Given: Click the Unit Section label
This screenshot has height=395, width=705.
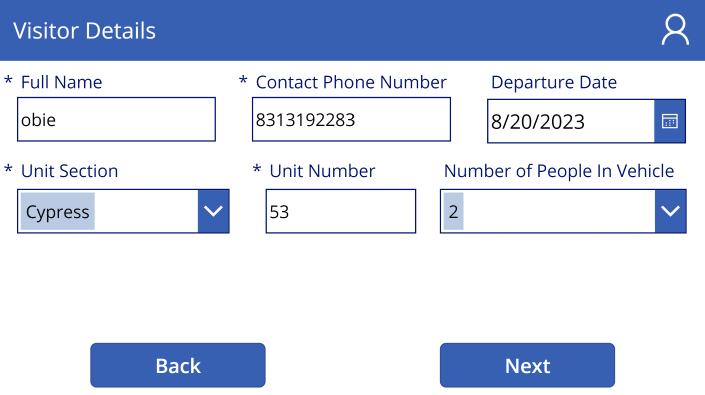Looking at the screenshot, I should (70, 171).
